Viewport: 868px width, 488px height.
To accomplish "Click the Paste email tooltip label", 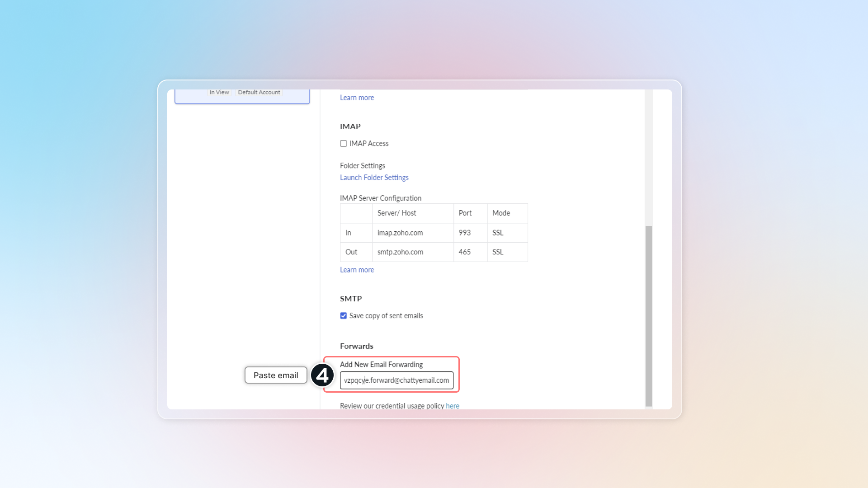I will point(276,375).
